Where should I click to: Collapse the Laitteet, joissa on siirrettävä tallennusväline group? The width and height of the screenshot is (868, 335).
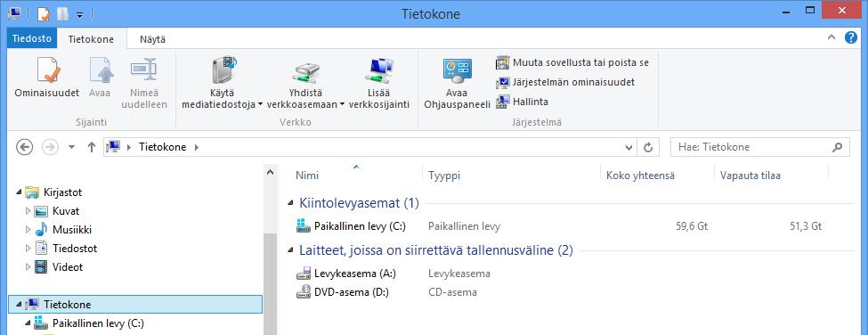click(291, 251)
